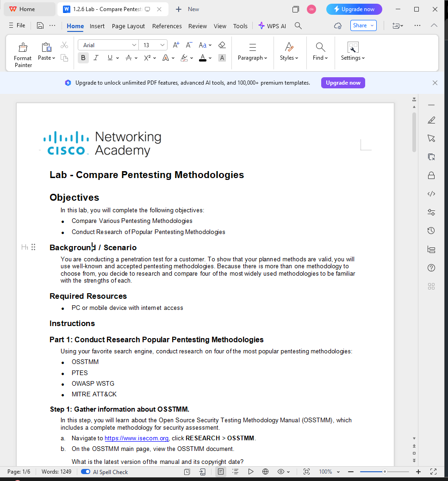Switch to the Page Layout tab
Screen dimensions: 448x481
pos(128,26)
